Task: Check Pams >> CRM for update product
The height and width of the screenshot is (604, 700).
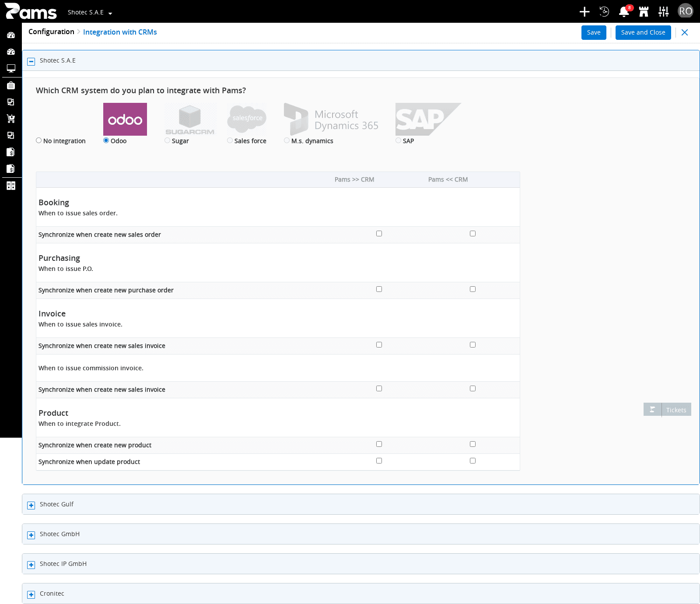Action: [x=379, y=461]
